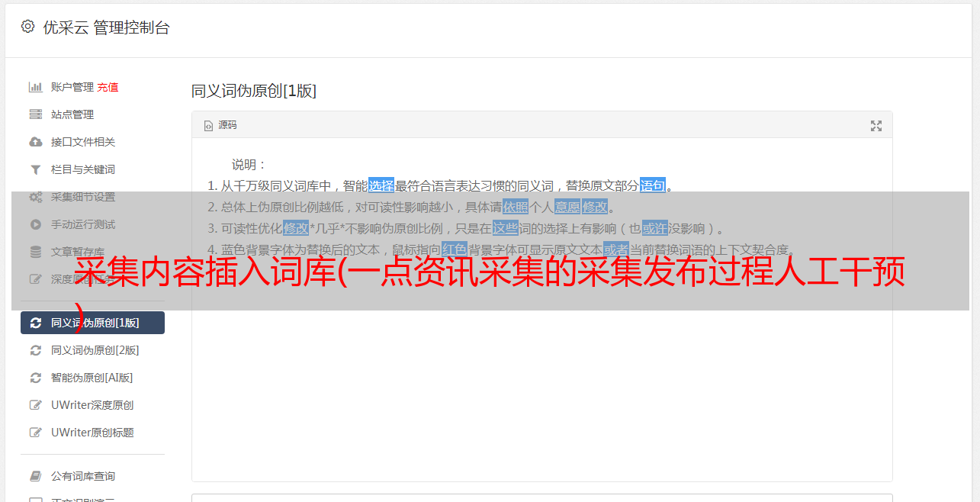
Task: Open UWriter原创标题 sidebar entry
Action: [x=92, y=433]
